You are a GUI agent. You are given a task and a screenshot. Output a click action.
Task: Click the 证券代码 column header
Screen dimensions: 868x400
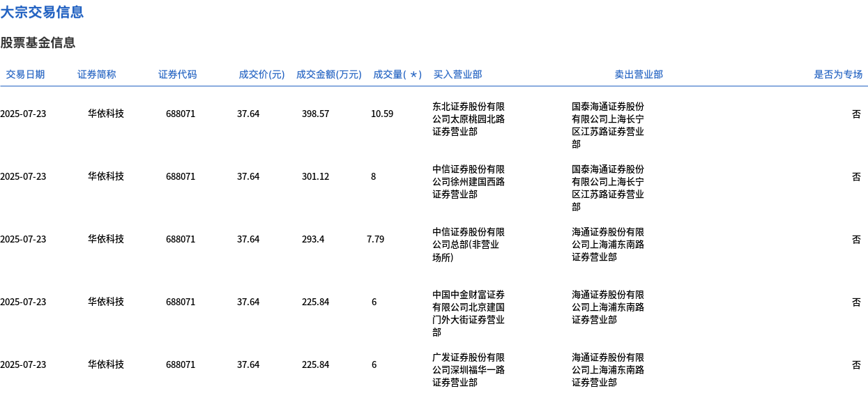(x=178, y=75)
